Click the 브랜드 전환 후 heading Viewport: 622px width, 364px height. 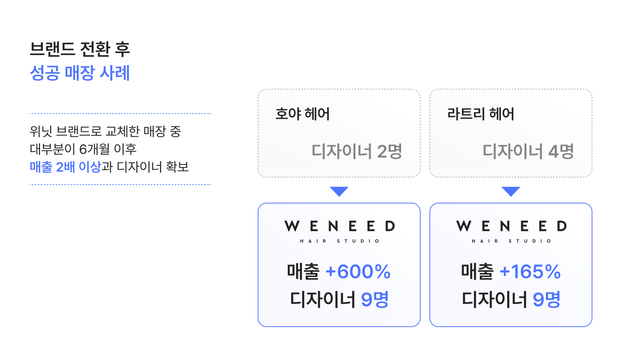click(x=80, y=50)
